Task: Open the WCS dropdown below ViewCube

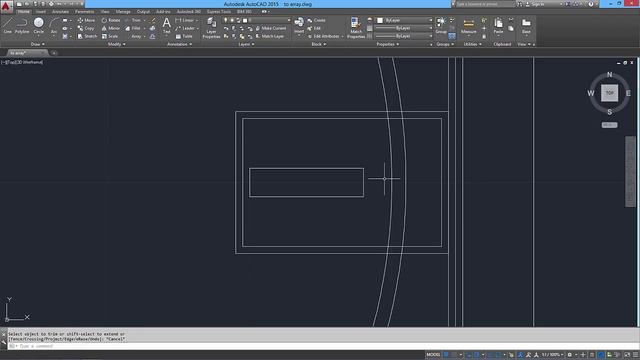Action: [609, 125]
